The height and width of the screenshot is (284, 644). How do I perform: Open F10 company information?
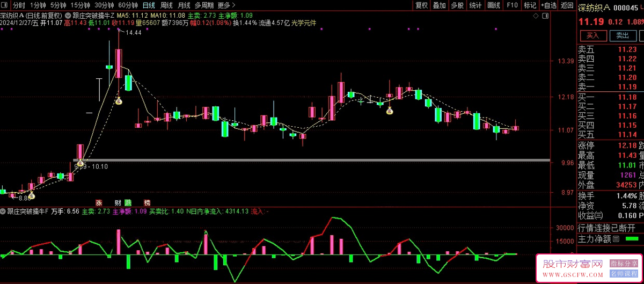pos(512,5)
